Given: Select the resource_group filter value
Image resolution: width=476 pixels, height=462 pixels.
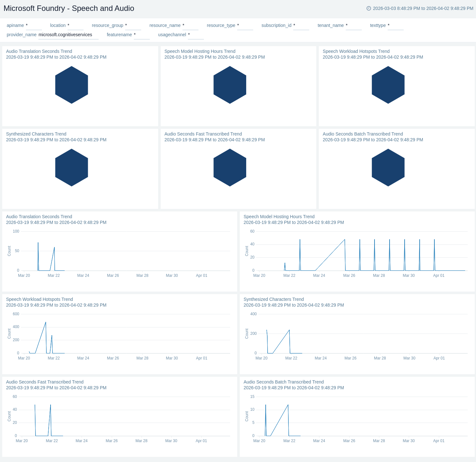Looking at the screenshot, I should coord(133,26).
